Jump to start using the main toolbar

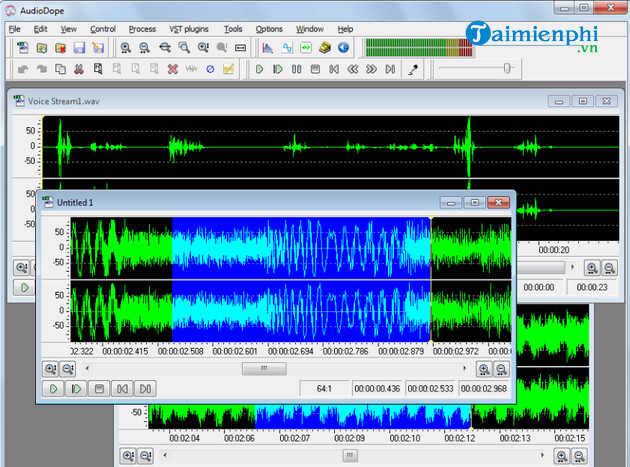(334, 69)
